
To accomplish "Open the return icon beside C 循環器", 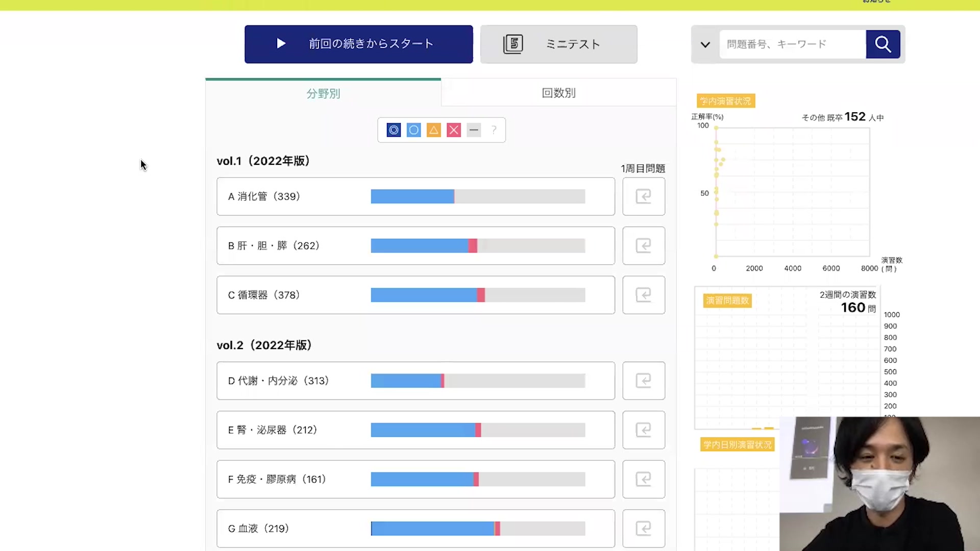I will tap(643, 295).
